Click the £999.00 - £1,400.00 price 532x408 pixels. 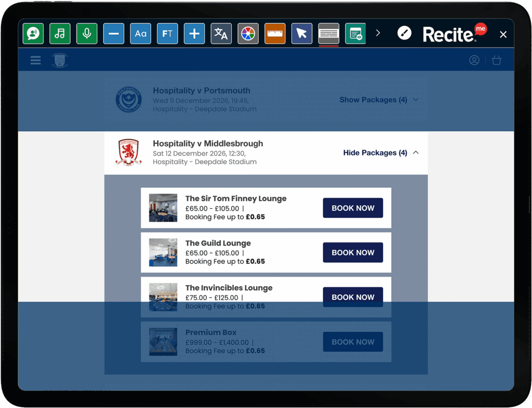[217, 342]
